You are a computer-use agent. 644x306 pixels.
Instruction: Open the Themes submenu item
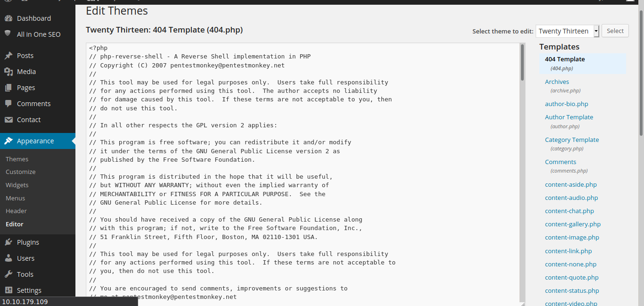point(17,159)
